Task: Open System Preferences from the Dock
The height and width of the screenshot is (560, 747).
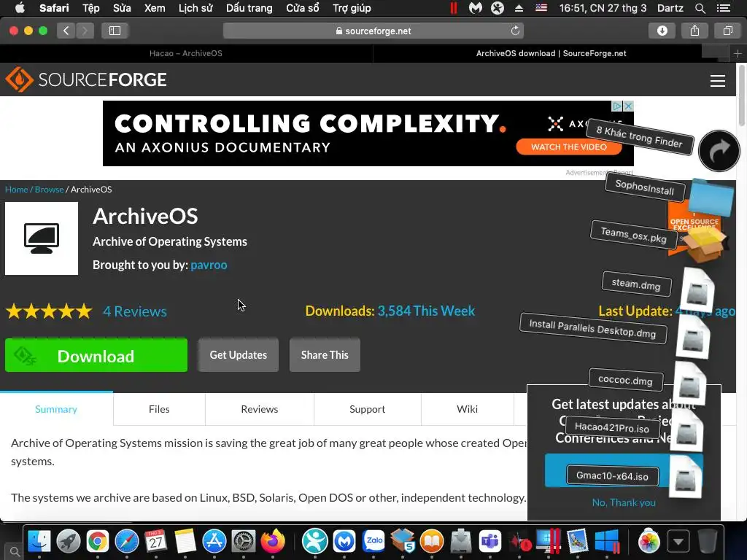Action: click(244, 542)
